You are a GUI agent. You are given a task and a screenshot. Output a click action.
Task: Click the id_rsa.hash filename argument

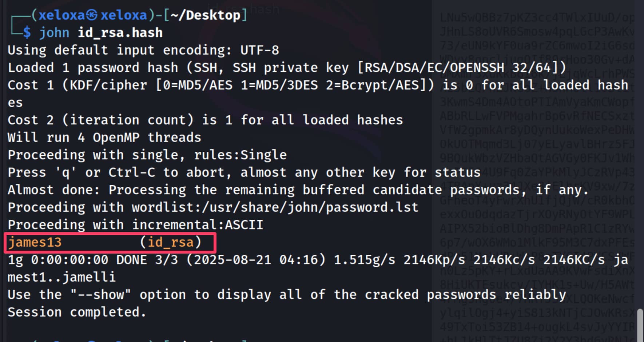[x=120, y=33]
